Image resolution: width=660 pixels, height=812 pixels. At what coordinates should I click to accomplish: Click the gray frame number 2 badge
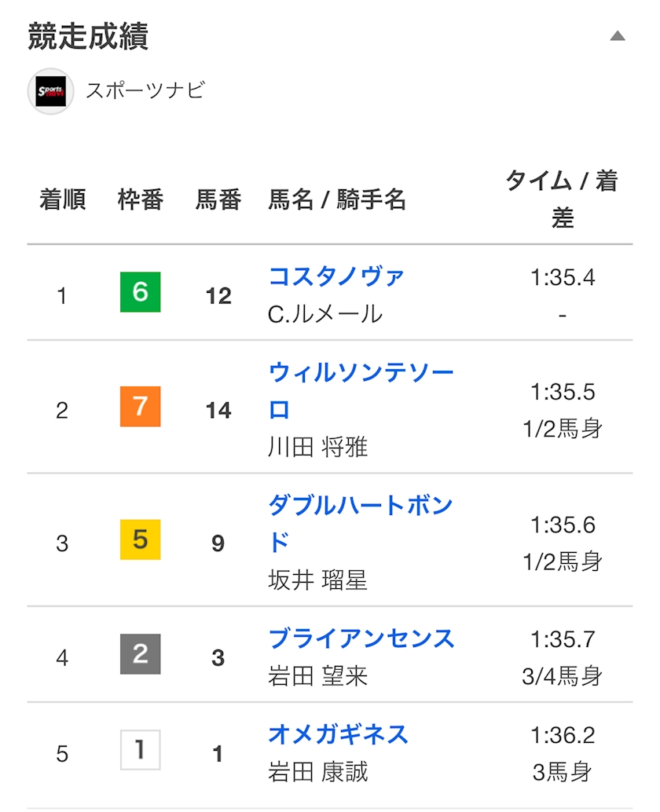(x=140, y=654)
